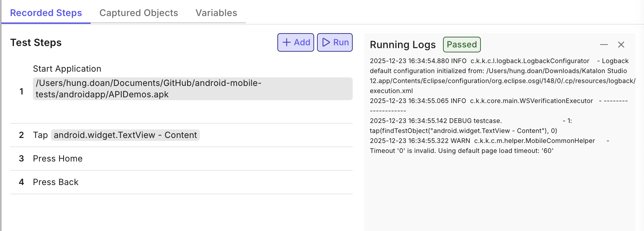The height and width of the screenshot is (231, 644).
Task: Minimize the Running Logs panel
Action: 604,45
